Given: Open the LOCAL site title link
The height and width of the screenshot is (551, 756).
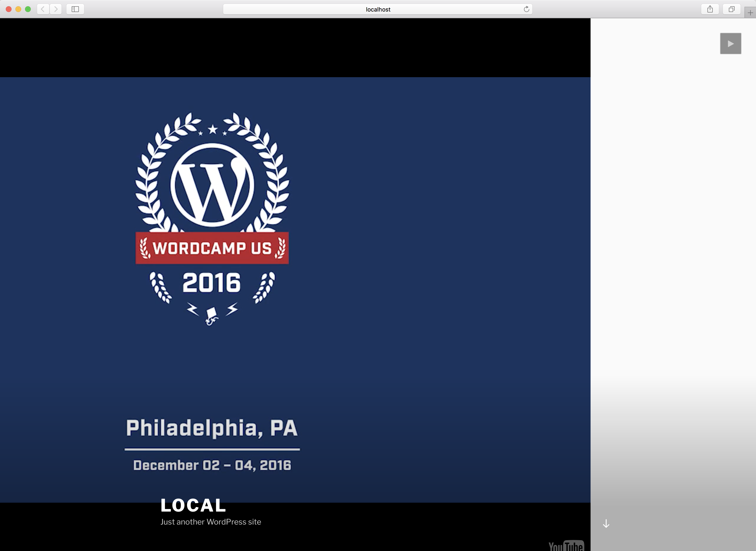Looking at the screenshot, I should click(193, 505).
